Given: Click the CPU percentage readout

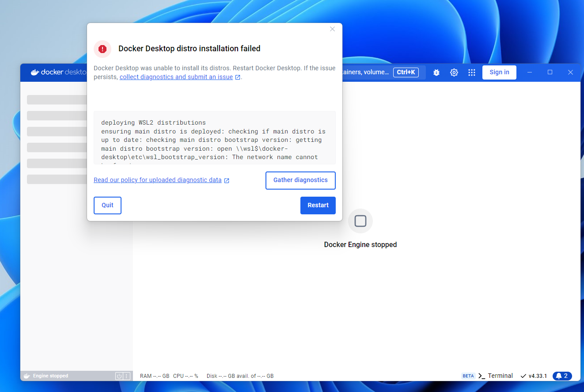Looking at the screenshot, I should tap(186, 376).
